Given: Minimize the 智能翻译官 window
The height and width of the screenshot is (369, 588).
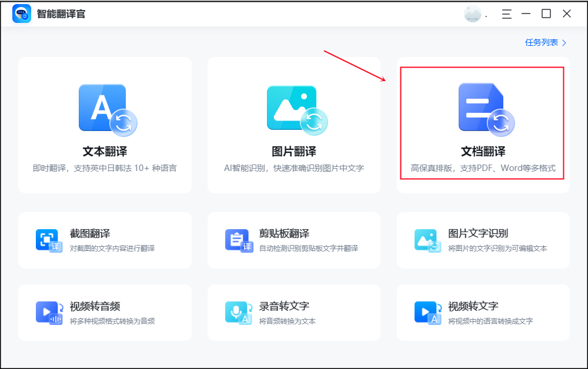Looking at the screenshot, I should tap(526, 14).
